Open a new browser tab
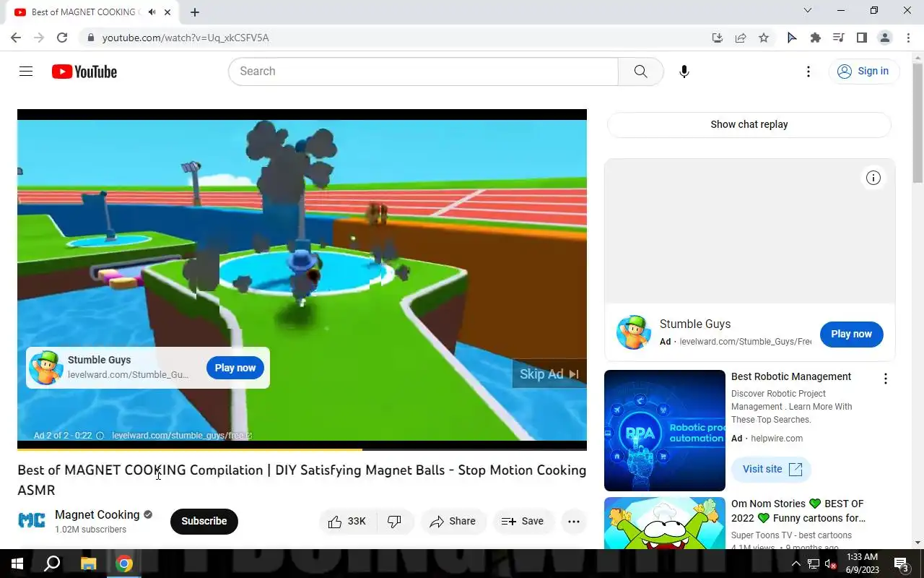924x578 pixels. [195, 12]
